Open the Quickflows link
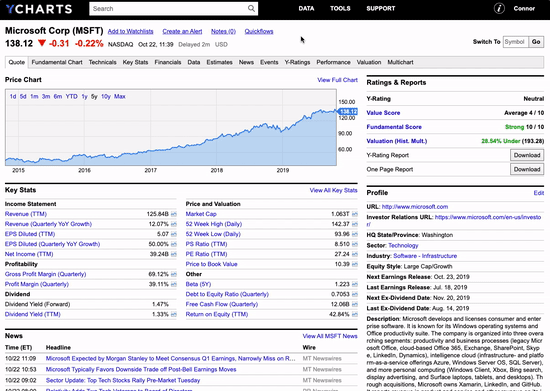Viewport: 550px width, 391px height. click(259, 31)
